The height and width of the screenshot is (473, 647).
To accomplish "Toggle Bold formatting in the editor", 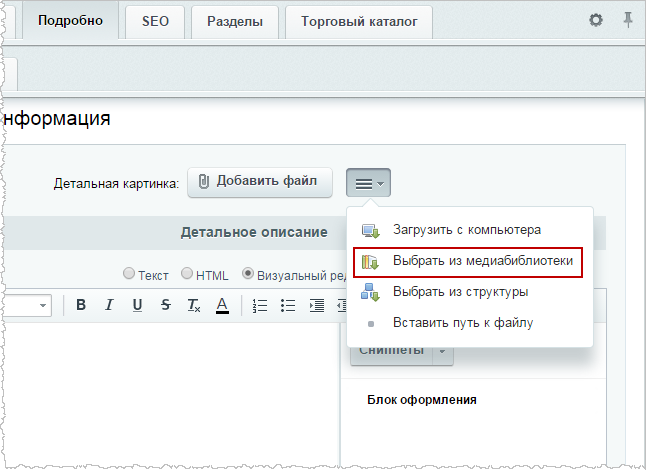I will pos(81,305).
